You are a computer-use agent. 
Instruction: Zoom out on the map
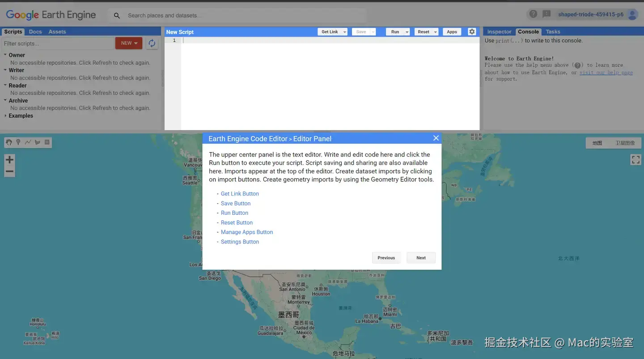click(x=9, y=171)
